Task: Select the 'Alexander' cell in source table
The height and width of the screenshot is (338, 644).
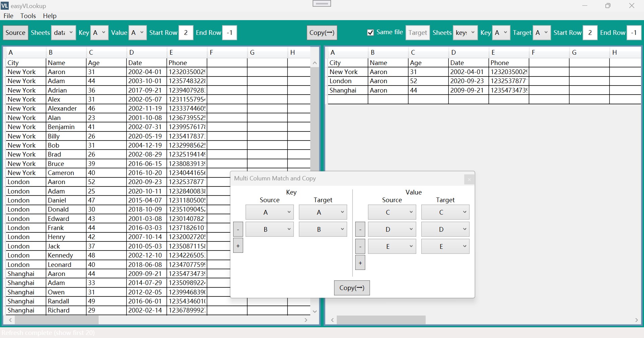Action: coord(66,109)
